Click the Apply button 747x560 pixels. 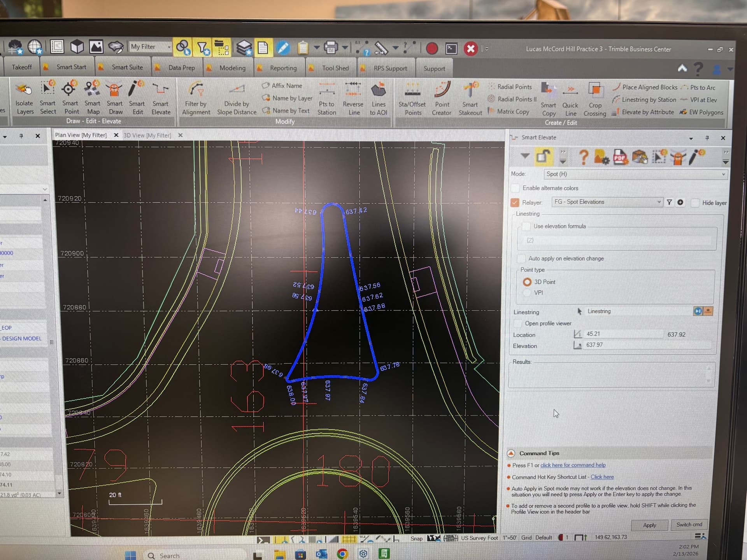(x=649, y=525)
